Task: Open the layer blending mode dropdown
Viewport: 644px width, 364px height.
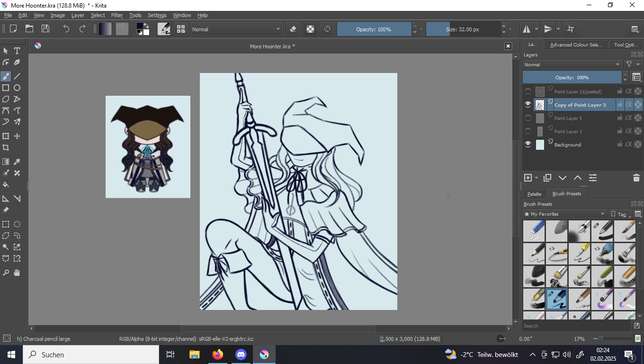Action: pos(572,64)
